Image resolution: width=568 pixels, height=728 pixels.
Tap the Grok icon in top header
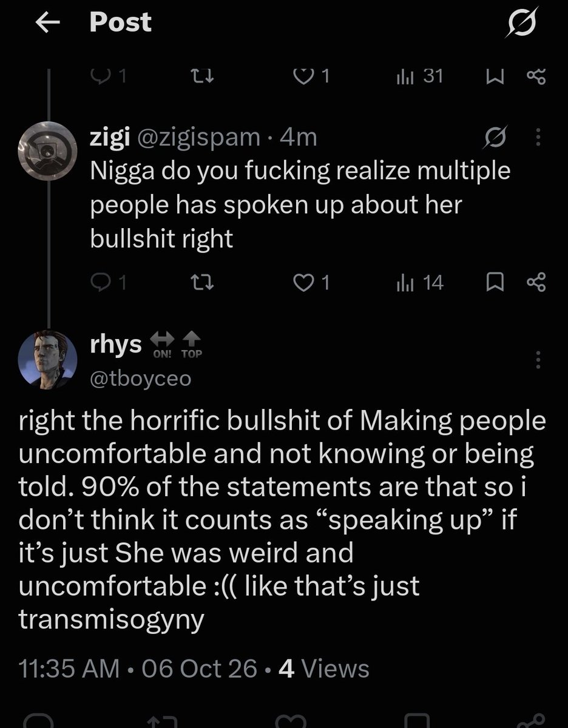tap(524, 24)
